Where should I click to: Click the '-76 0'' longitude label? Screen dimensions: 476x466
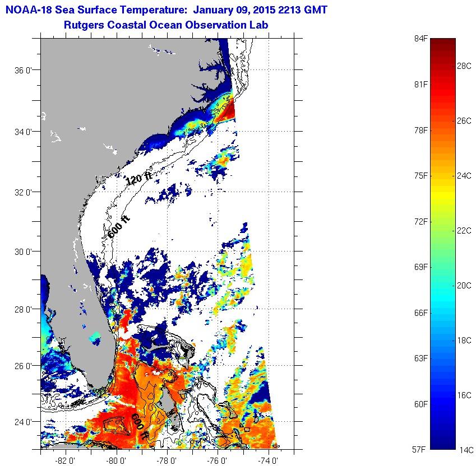point(217,460)
